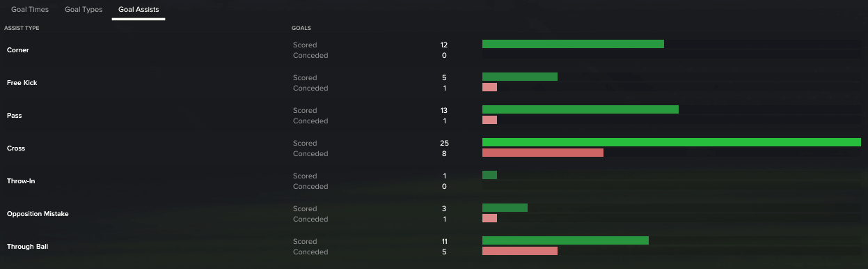Select the Opposition Mistake row
Viewport: 868px width, 269px height.
pos(434,214)
